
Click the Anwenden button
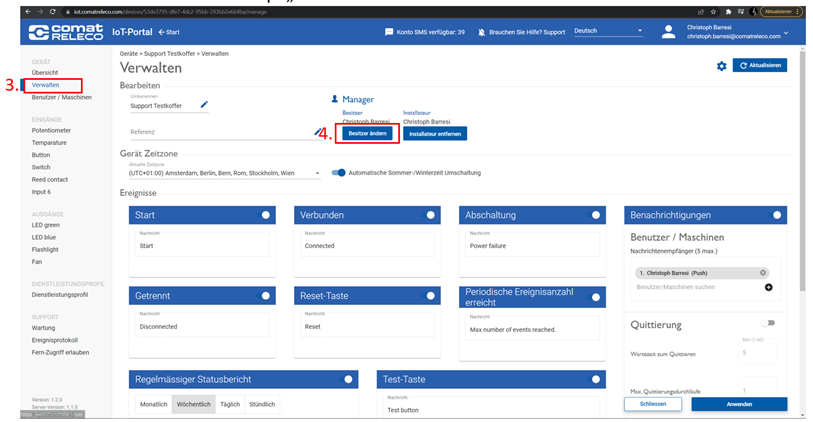click(738, 404)
